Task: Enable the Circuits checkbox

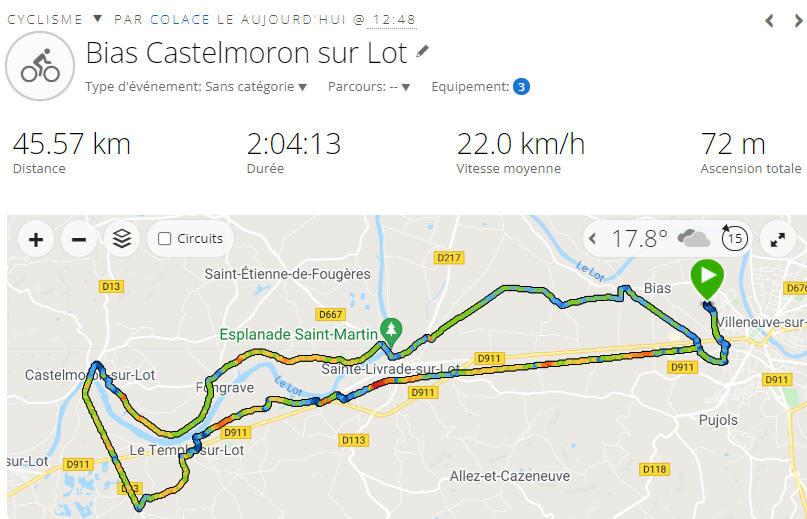Action: click(x=165, y=238)
